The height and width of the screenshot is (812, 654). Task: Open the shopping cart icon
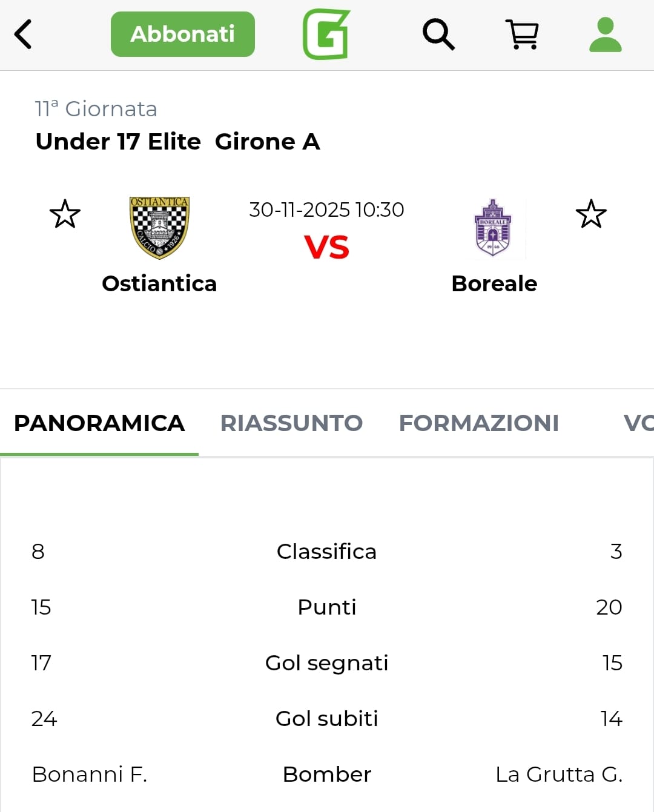tap(522, 35)
